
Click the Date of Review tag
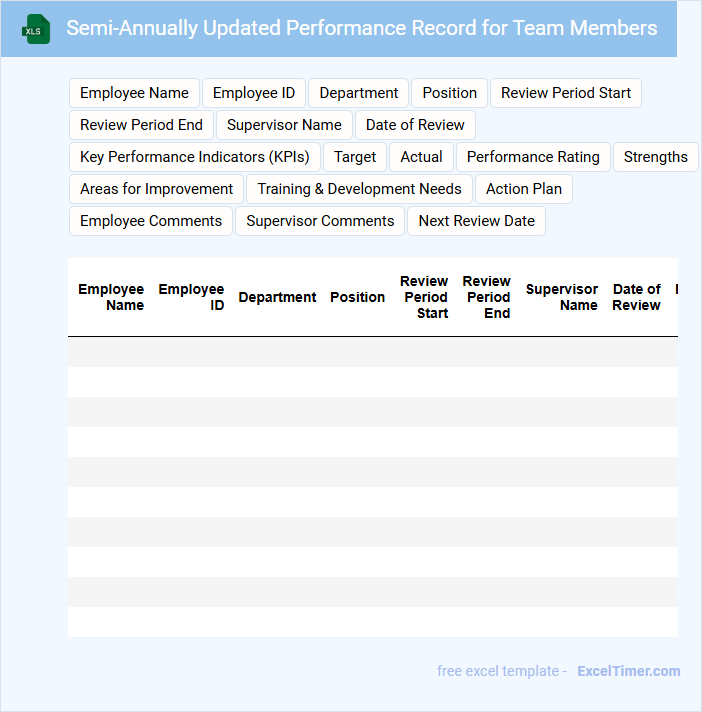415,125
